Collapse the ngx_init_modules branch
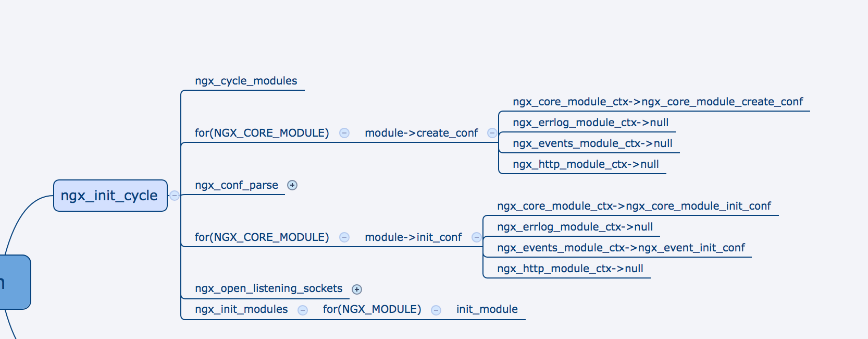This screenshot has height=339, width=868. 302,310
